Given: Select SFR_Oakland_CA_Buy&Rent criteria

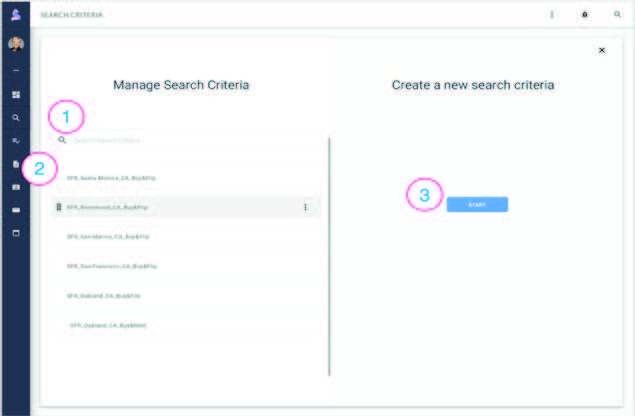Looking at the screenshot, I should [186, 325].
